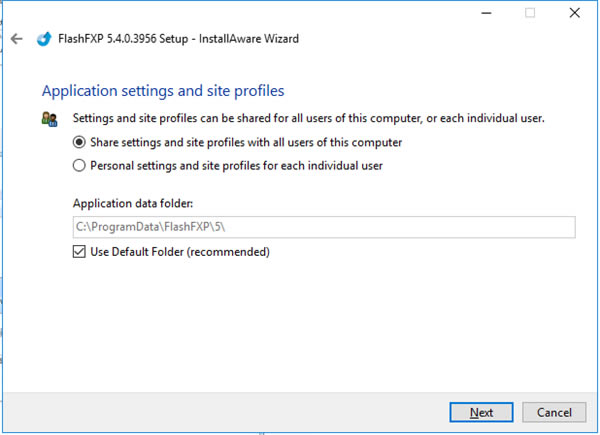The width and height of the screenshot is (600, 435).
Task: Click the FlashFXP setup icon in title bar
Action: pyautogui.click(x=44, y=39)
